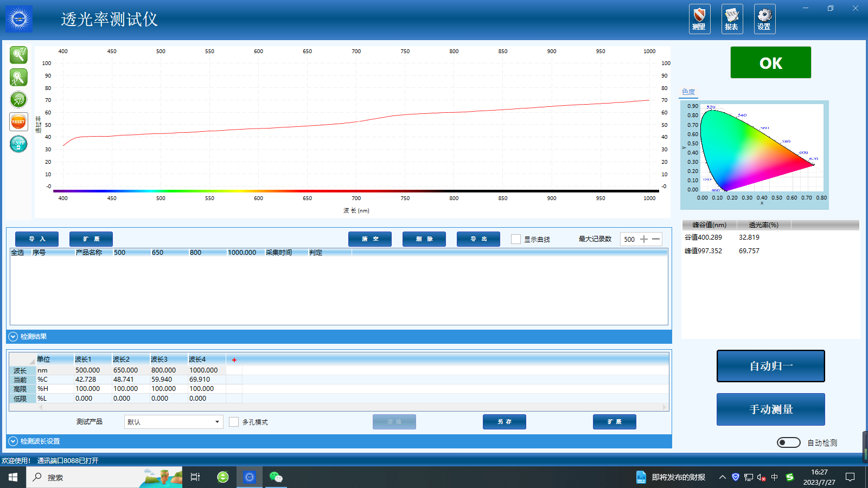Click the 峰谷值(nm) column header
This screenshot has width=868, height=488.
[x=709, y=225]
